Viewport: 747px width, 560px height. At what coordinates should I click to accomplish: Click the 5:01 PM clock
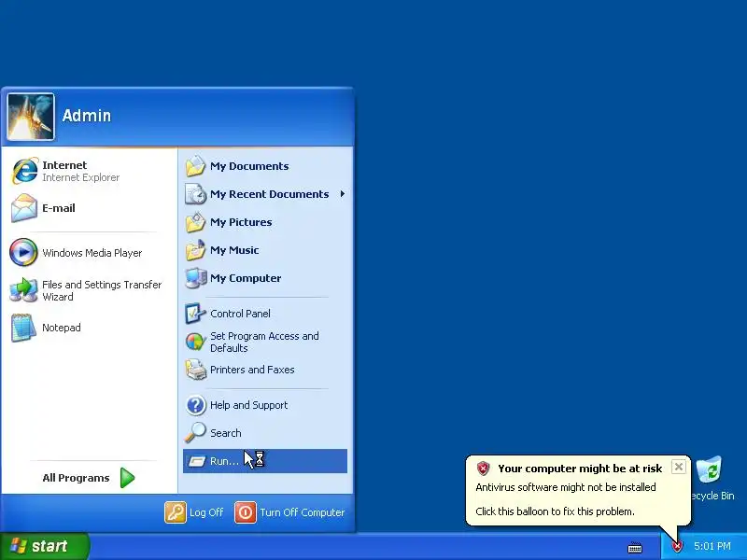712,546
